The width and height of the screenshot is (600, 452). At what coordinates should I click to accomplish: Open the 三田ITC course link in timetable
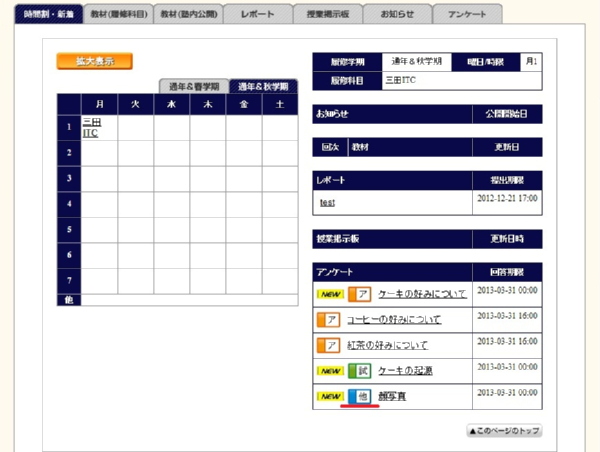(x=91, y=127)
